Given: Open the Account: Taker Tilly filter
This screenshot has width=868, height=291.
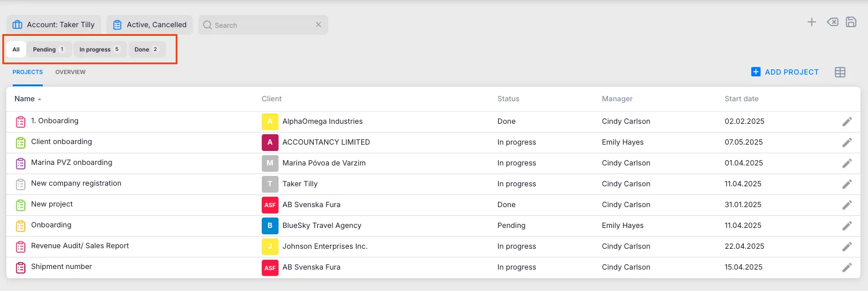Looking at the screenshot, I should [54, 25].
